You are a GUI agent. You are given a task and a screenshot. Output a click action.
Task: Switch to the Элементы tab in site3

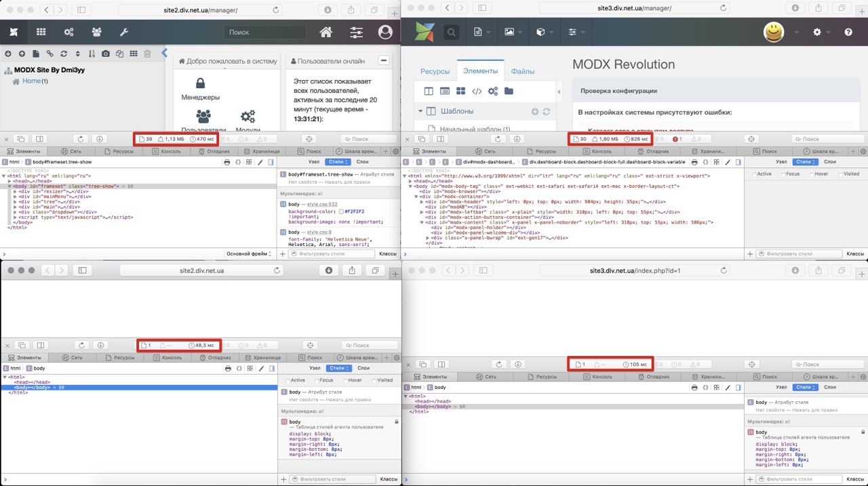pyautogui.click(x=480, y=70)
